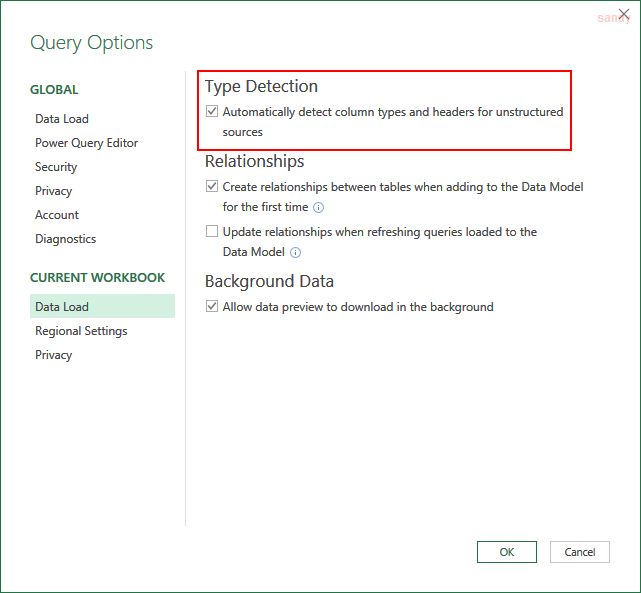Disable background data preview download checkbox

click(x=212, y=307)
